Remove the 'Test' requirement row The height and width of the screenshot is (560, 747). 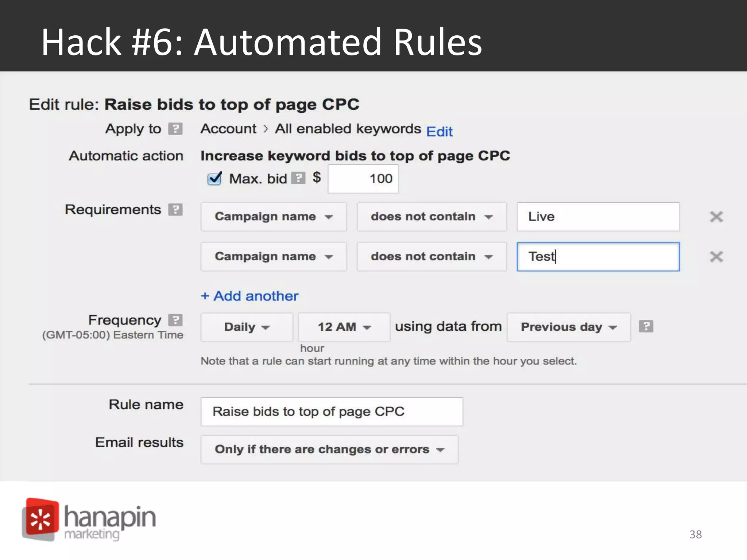[x=716, y=257]
